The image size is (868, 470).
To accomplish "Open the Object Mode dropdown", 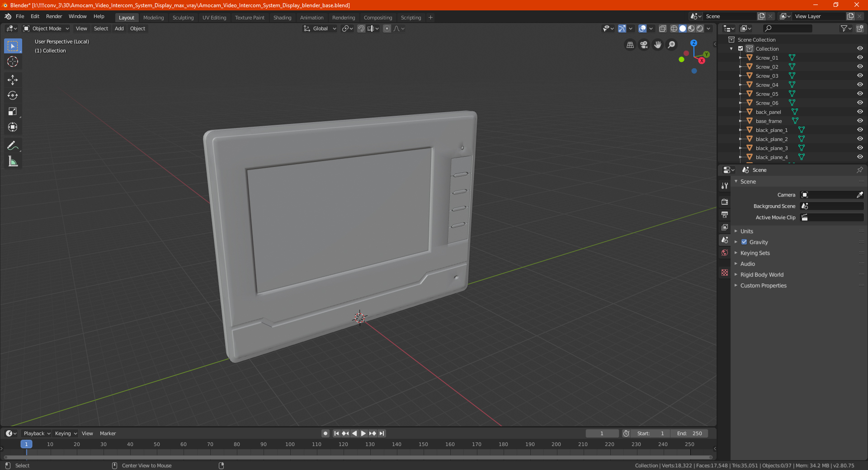I will click(46, 28).
